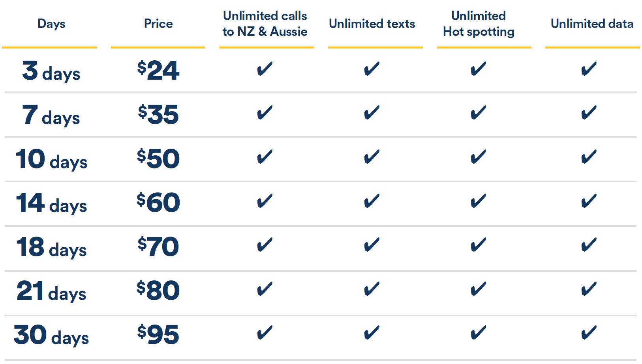Screen dimensions: 642x364
Task: Click the $60 price for 14 days
Action: point(158,203)
